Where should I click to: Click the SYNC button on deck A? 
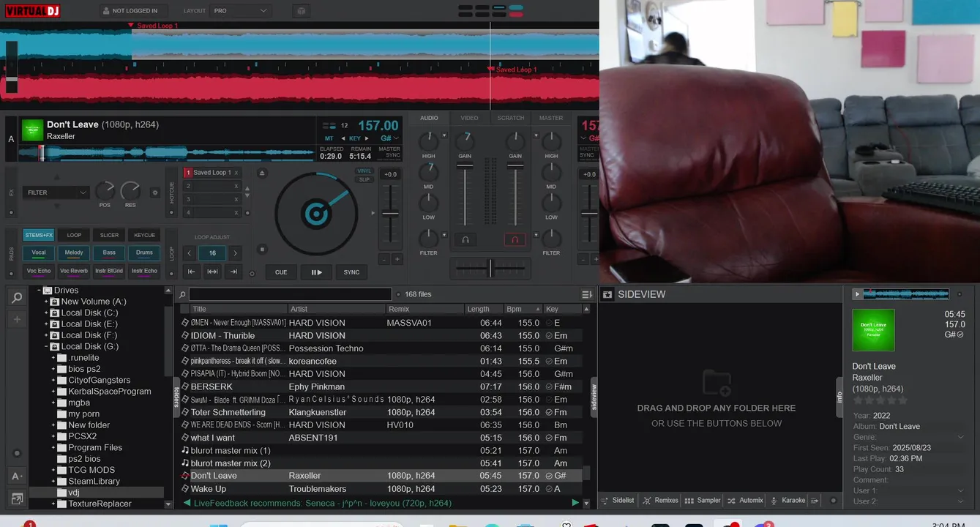352,272
